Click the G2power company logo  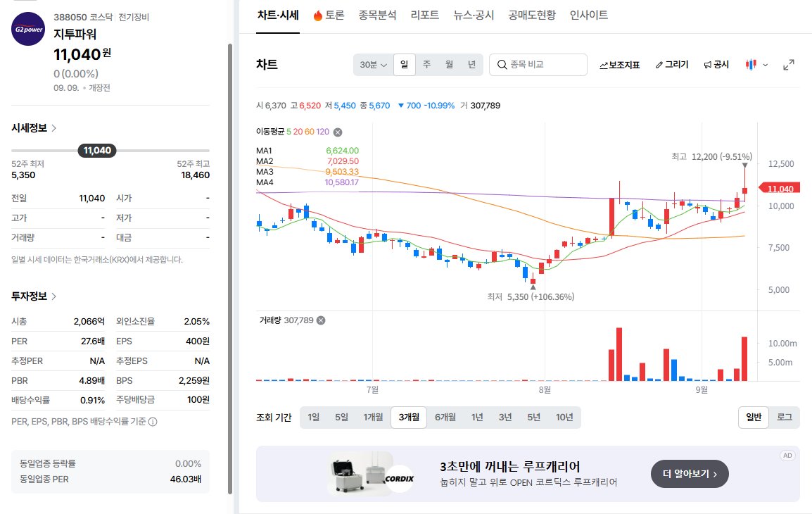coord(28,29)
